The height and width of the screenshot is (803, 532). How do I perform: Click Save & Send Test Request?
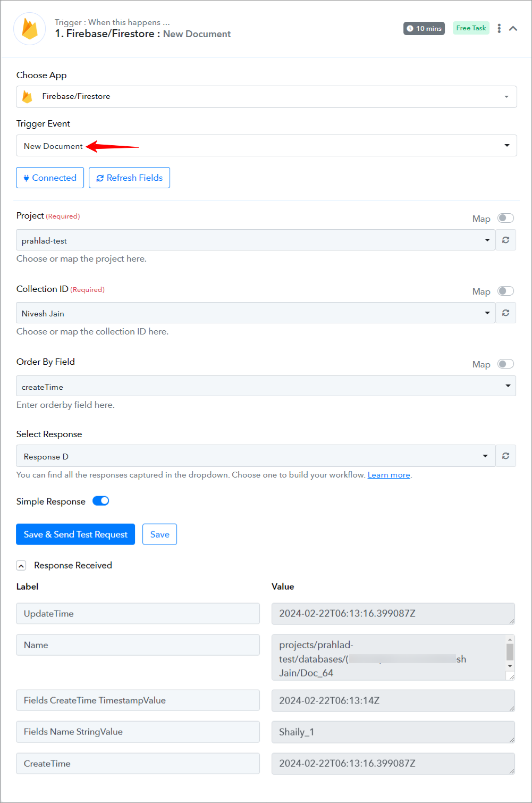coord(75,534)
